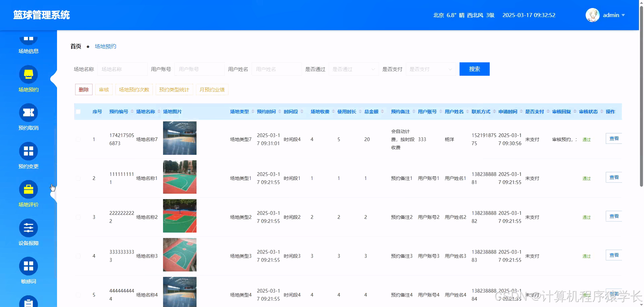644x307 pixels.
Task: Check the checkbox for row 1
Action: pos(78,139)
